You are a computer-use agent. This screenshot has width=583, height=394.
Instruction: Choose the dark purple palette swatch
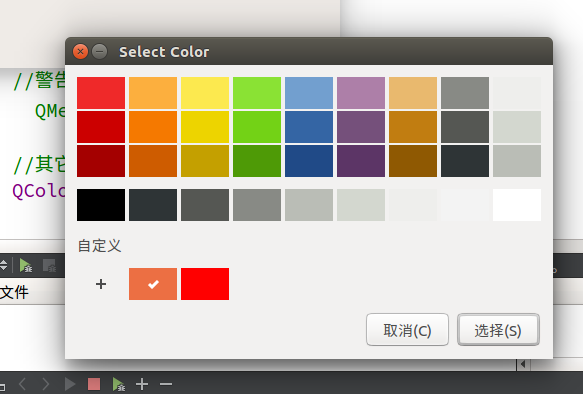click(x=361, y=161)
